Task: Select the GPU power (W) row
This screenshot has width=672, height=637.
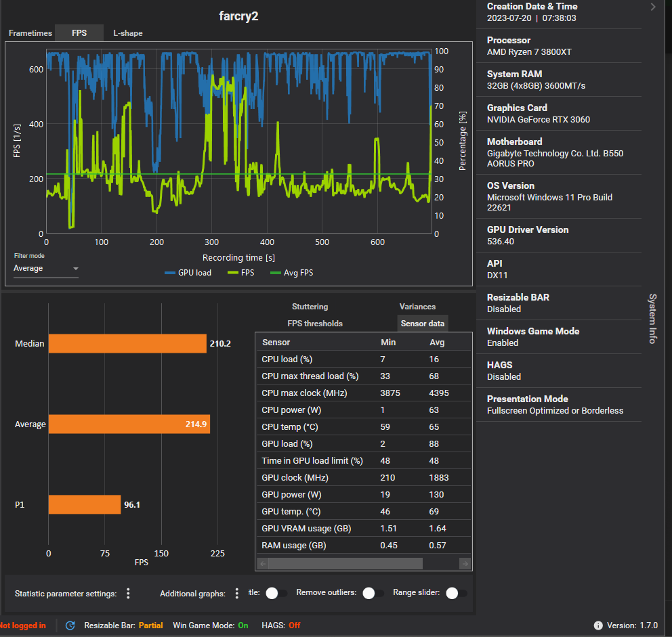Action: point(363,495)
